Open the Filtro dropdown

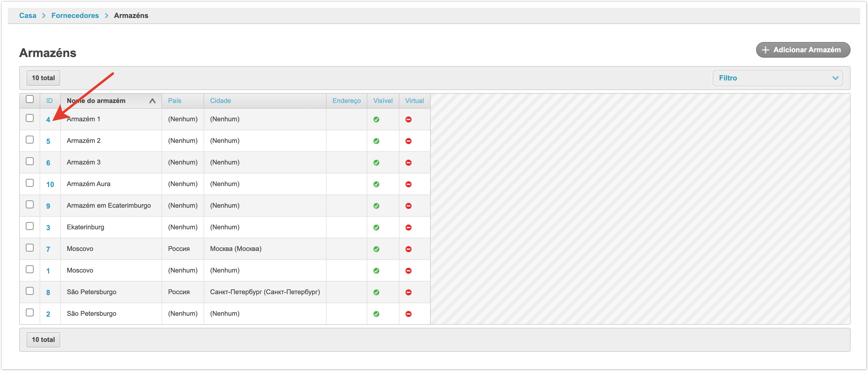(x=777, y=78)
